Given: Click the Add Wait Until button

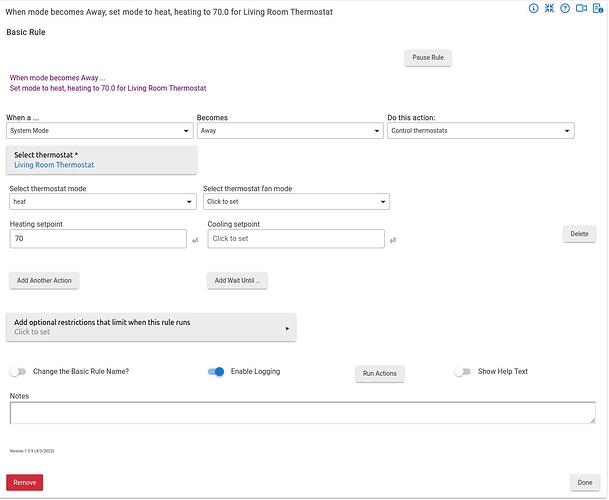Looking at the screenshot, I should click(x=237, y=280).
